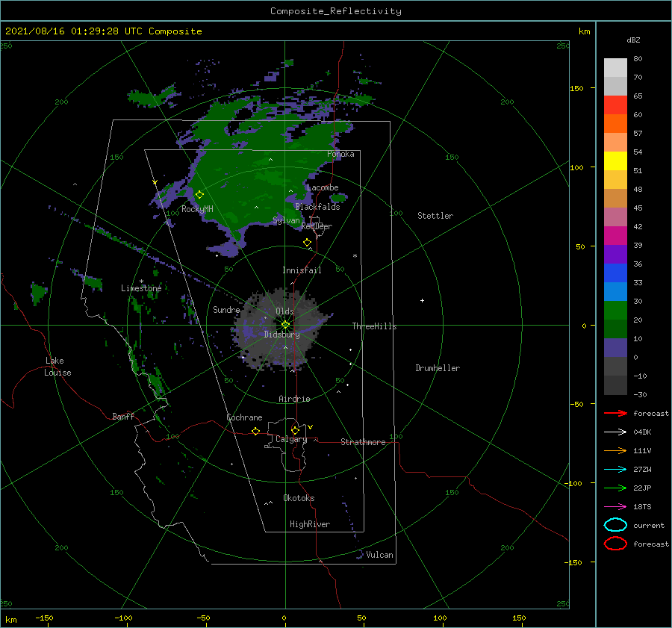Click the white 04DK arrow icon
The width and height of the screenshot is (672, 628).
pyautogui.click(x=615, y=432)
